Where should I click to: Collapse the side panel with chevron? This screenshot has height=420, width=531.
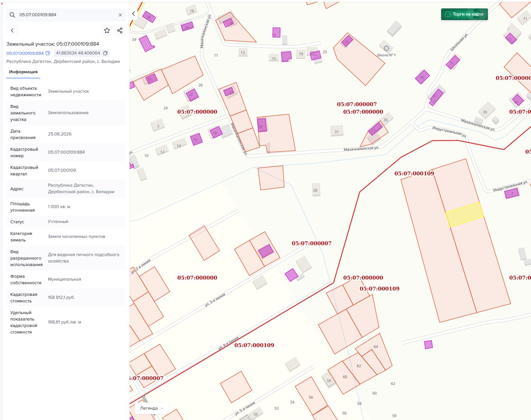click(x=133, y=14)
